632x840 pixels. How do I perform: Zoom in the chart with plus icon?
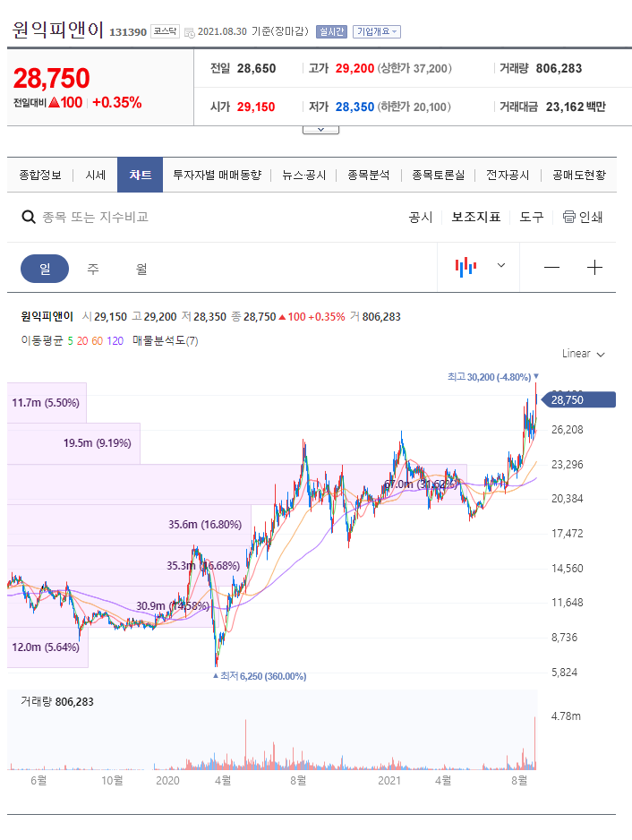tap(594, 268)
